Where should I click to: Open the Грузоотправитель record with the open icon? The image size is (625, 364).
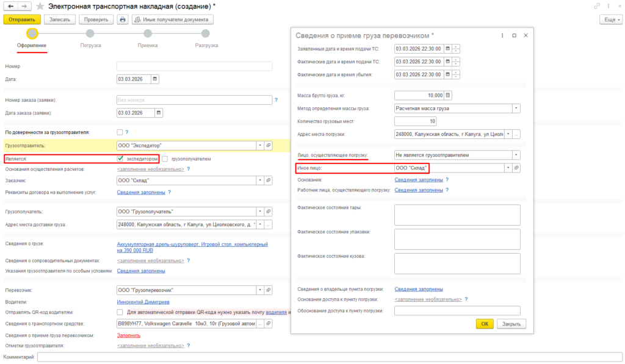click(x=269, y=146)
